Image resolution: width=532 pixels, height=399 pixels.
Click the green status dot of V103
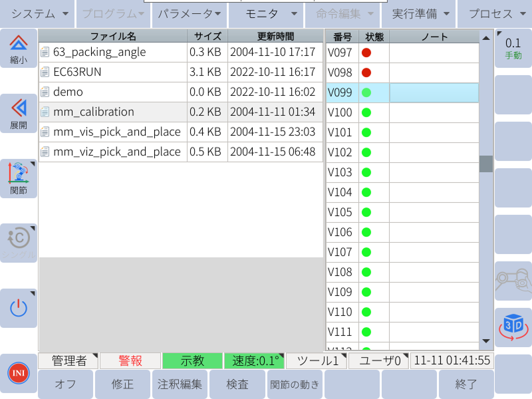point(366,172)
